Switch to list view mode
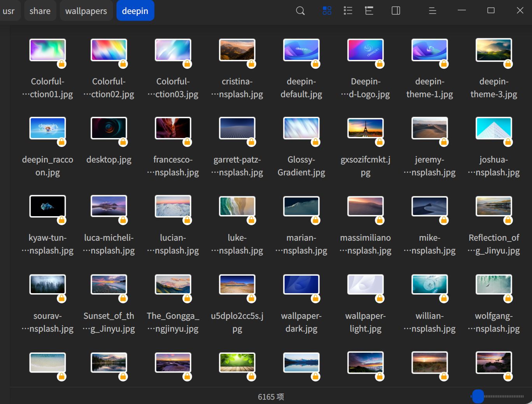Viewport: 532px width, 404px height. click(348, 11)
